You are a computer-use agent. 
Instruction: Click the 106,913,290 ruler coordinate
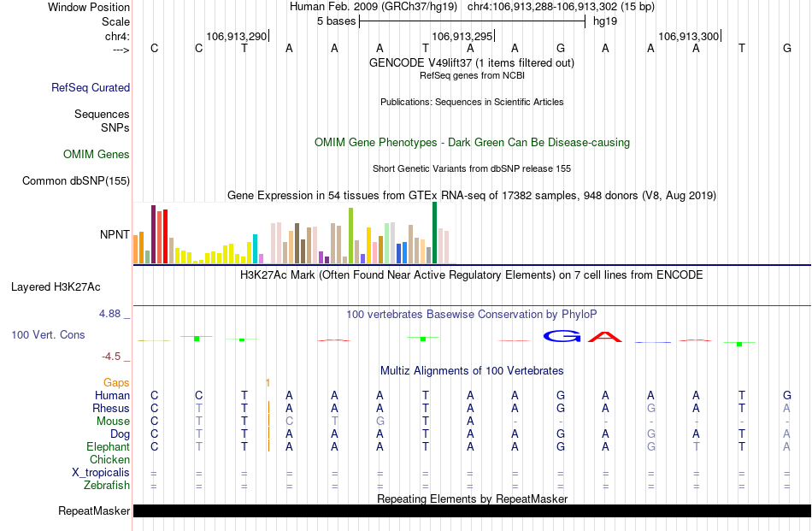(236, 36)
